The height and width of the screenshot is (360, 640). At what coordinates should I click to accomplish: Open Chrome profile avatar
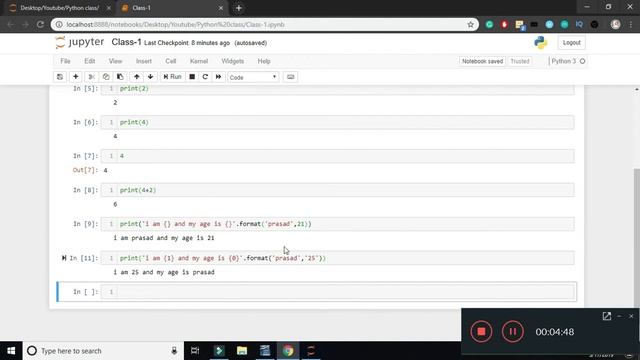616,24
